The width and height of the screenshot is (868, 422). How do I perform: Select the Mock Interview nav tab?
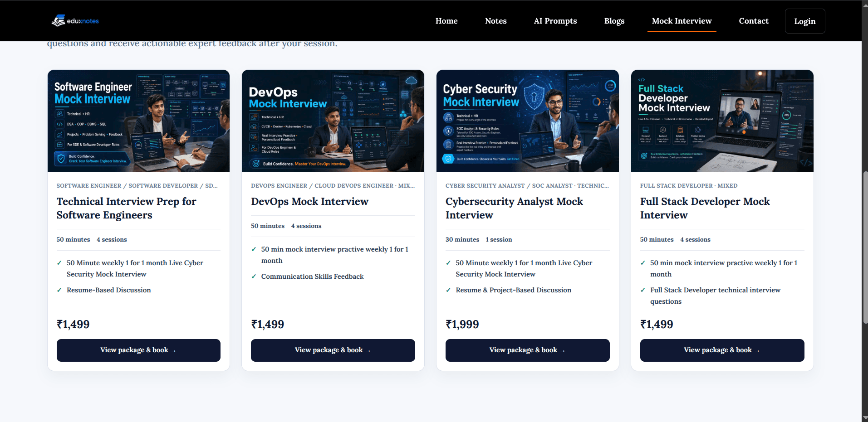[x=682, y=21]
